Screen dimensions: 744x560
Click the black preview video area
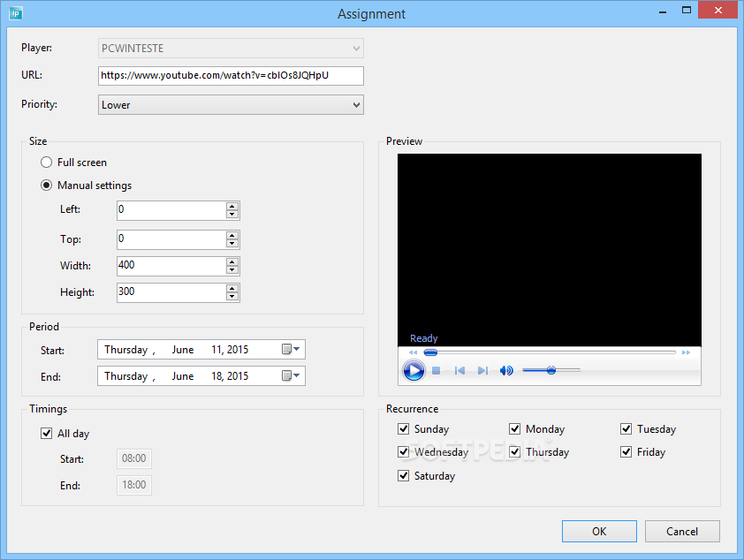coord(550,250)
